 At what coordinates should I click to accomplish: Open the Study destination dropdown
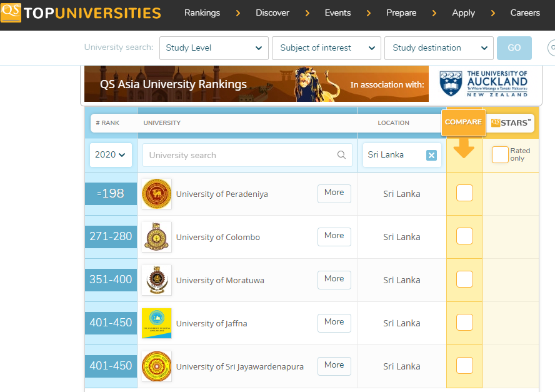click(439, 48)
